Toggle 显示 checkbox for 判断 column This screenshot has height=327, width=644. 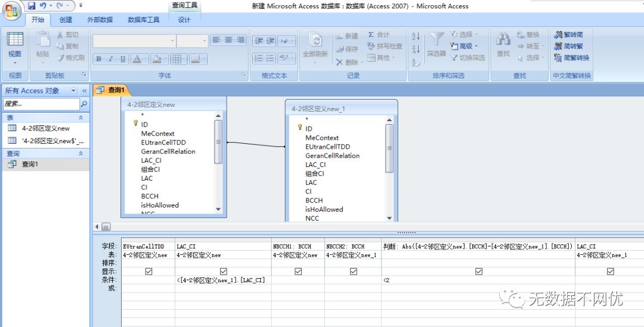pyautogui.click(x=478, y=272)
